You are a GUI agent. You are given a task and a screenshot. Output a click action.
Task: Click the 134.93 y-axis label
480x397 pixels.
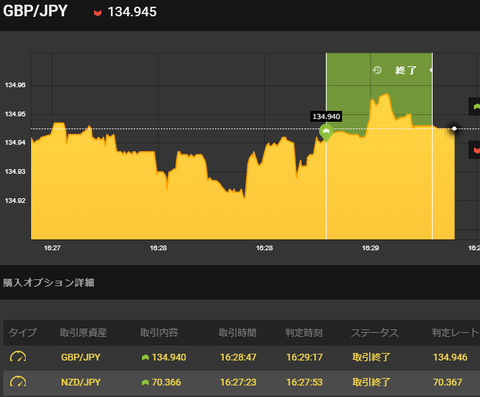click(x=15, y=171)
